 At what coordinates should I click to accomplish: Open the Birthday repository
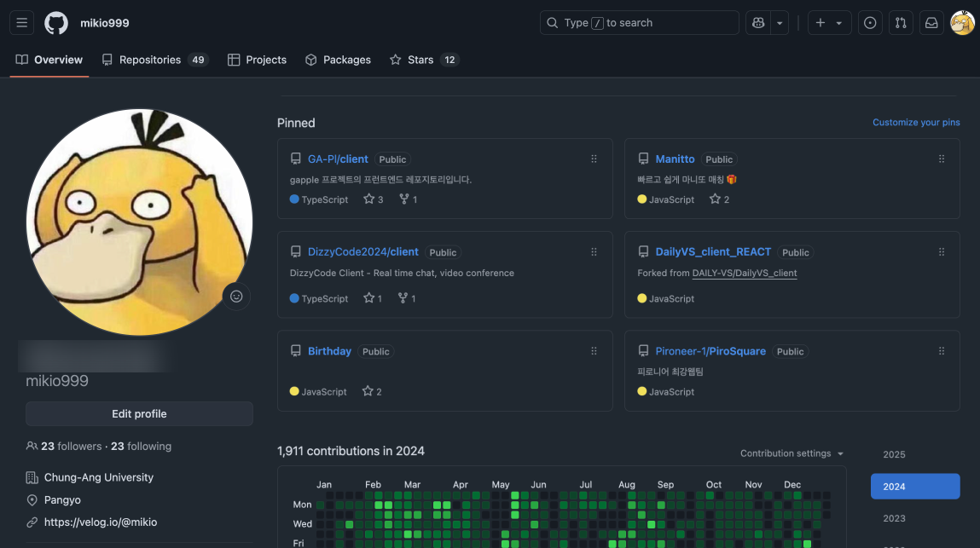pos(329,351)
